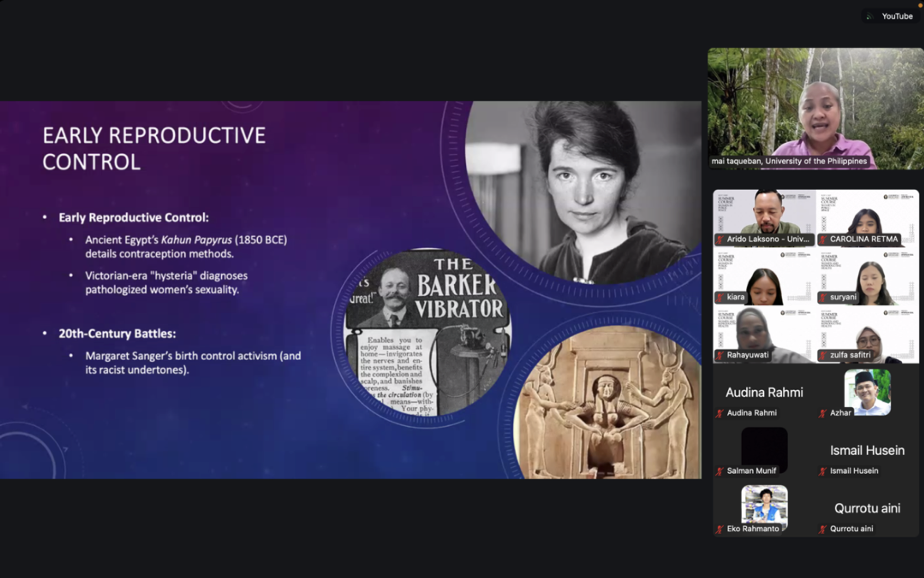This screenshot has width=924, height=578.
Task: Select Eko Rahmanto's profile picture tile
Action: click(x=764, y=506)
